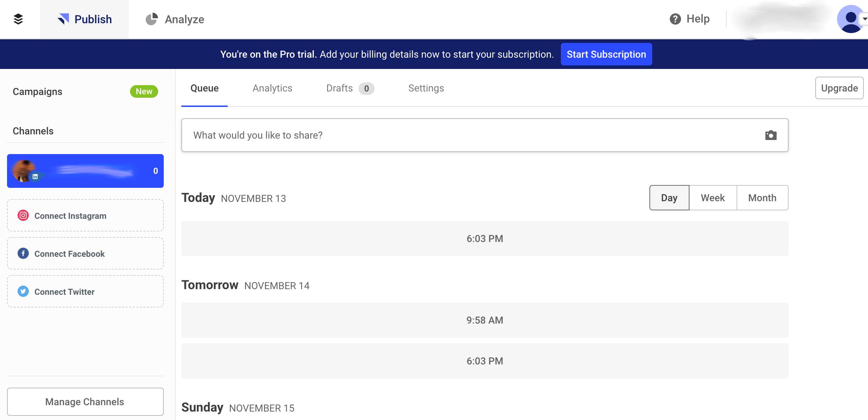Switch calendar to Week view
The height and width of the screenshot is (420, 868).
713,198
